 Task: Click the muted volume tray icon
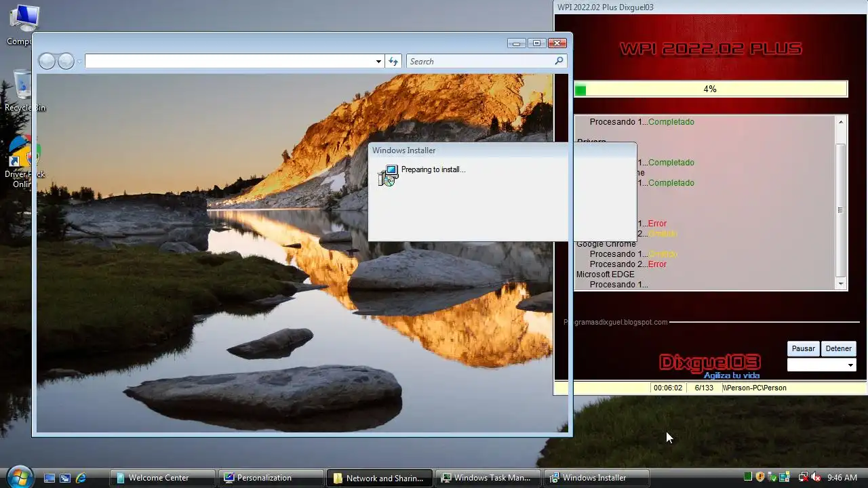click(815, 477)
